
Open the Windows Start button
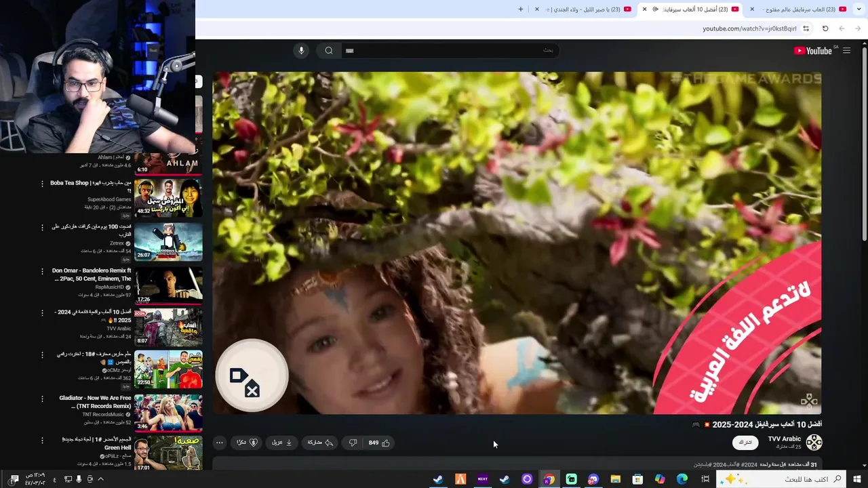click(x=857, y=479)
